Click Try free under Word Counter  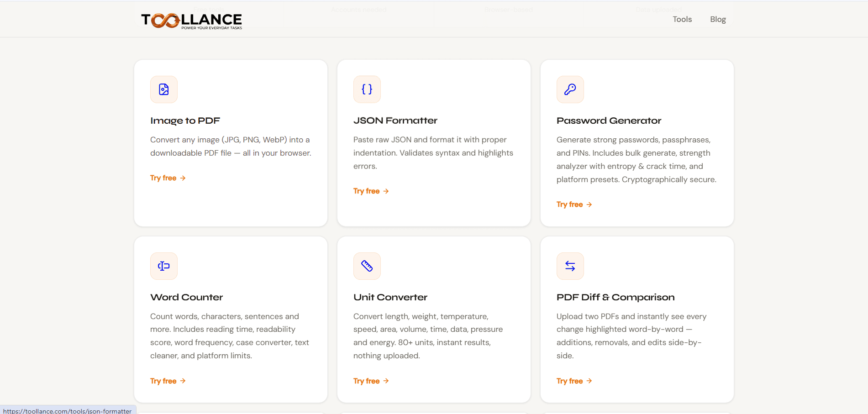(168, 381)
